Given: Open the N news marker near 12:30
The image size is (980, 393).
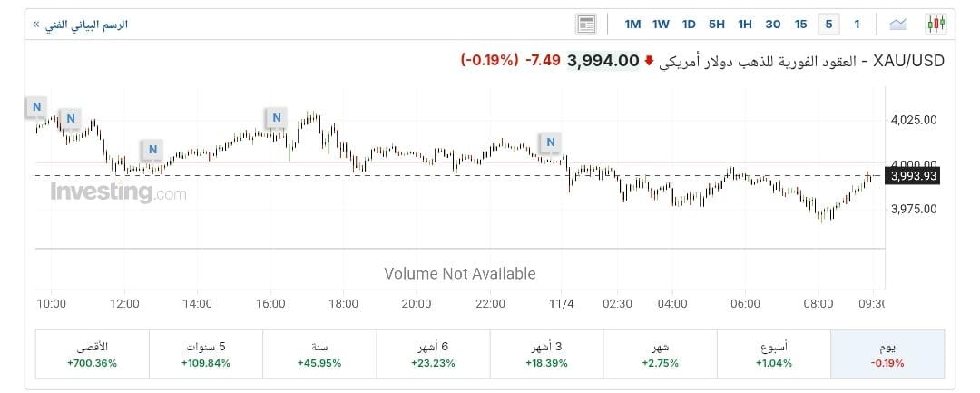Looking at the screenshot, I should [x=152, y=150].
